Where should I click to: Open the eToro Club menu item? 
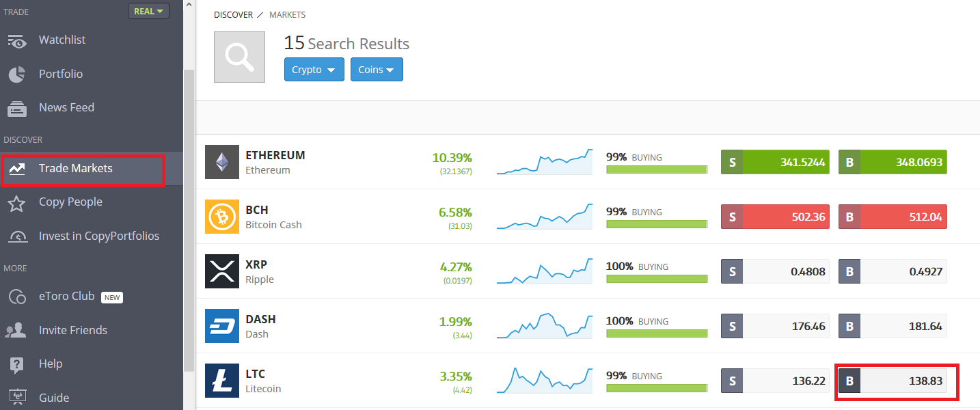tap(66, 297)
